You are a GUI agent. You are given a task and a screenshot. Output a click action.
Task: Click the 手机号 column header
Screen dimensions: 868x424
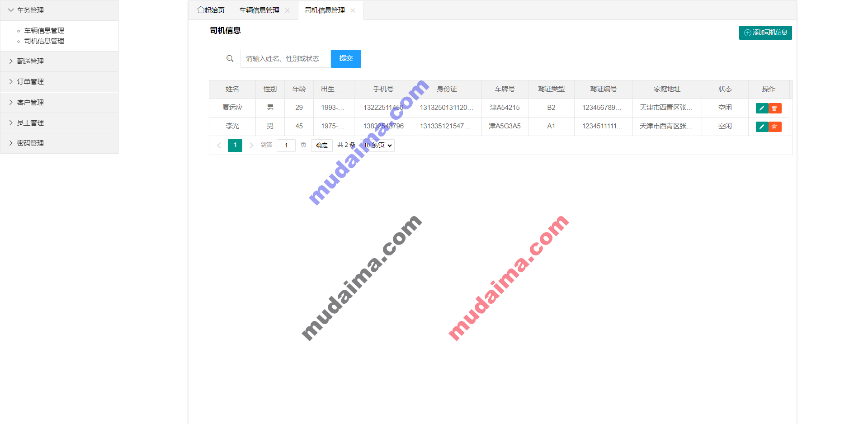pos(383,90)
